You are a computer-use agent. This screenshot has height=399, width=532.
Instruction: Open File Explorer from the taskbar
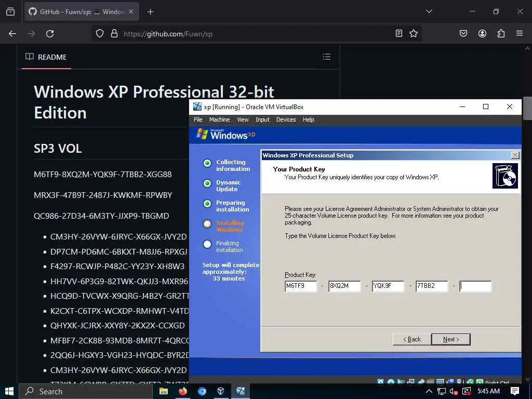point(164,391)
